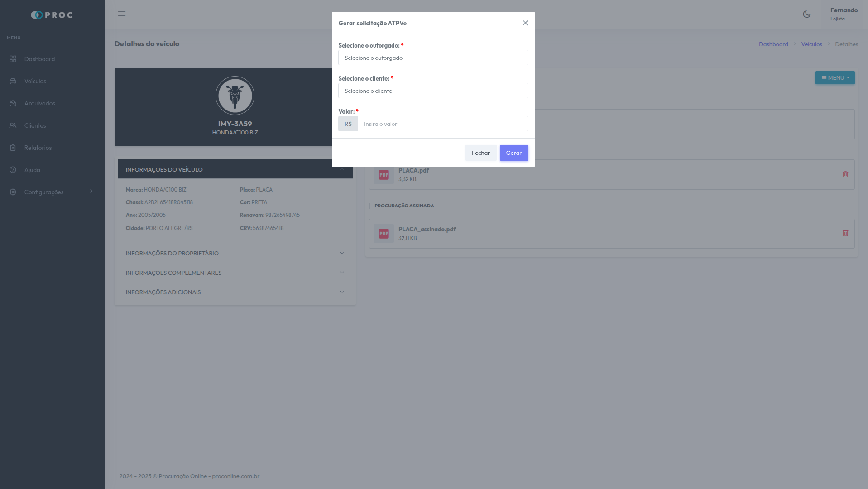Click the hamburger sidebar toggle icon
The image size is (868, 489).
(x=122, y=14)
